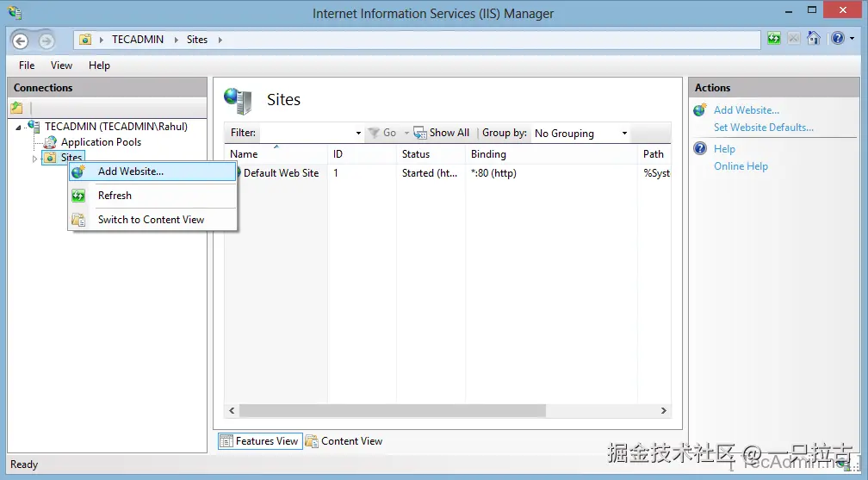
Task: Click the left scroll arrow of Sites list
Action: tap(232, 411)
